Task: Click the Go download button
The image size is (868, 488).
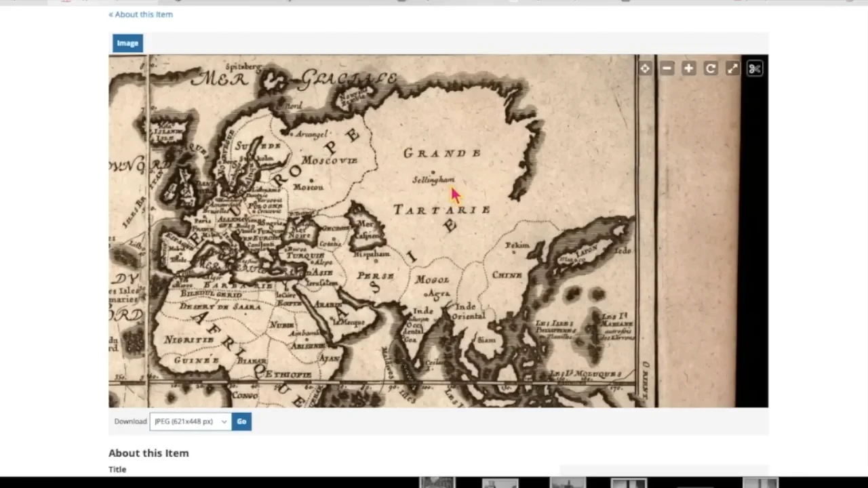Action: [x=241, y=422]
